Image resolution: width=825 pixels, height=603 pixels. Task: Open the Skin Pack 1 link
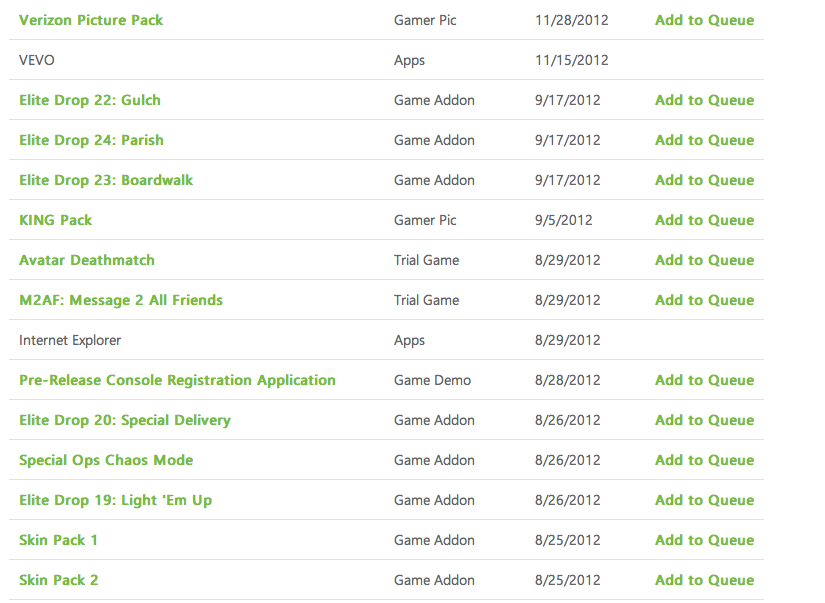[58, 540]
